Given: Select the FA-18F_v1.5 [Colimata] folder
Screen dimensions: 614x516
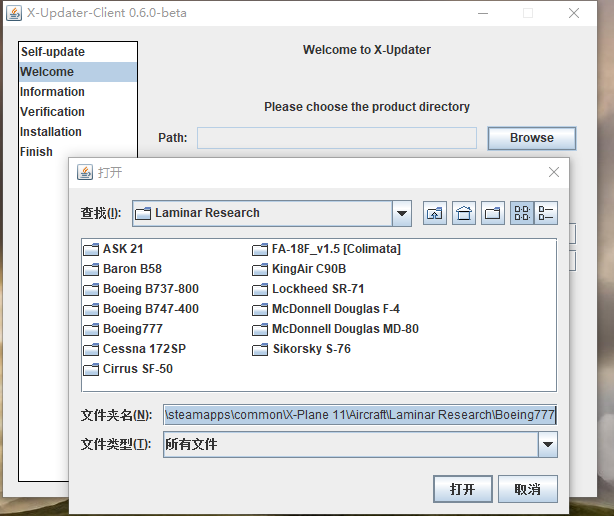Looking at the screenshot, I should coord(327,249).
